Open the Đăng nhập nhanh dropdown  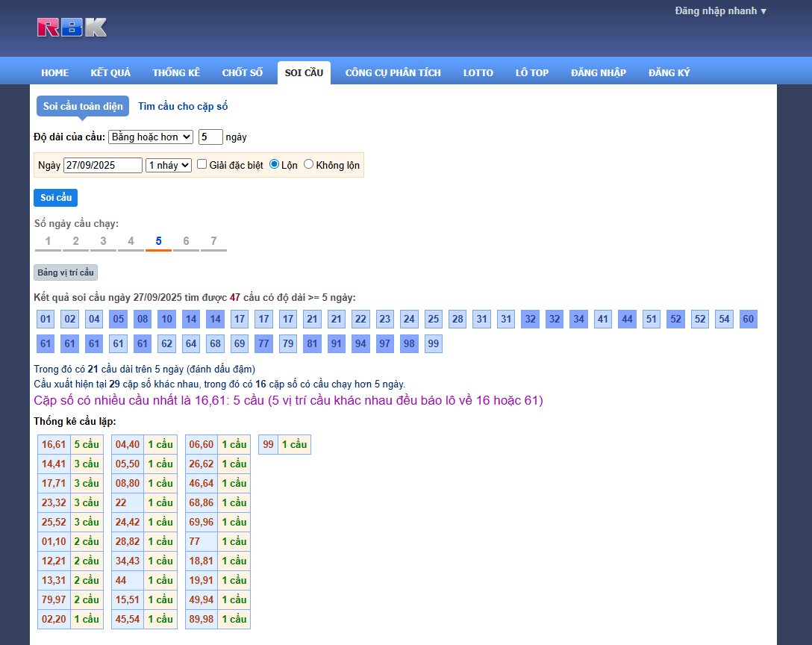click(720, 11)
